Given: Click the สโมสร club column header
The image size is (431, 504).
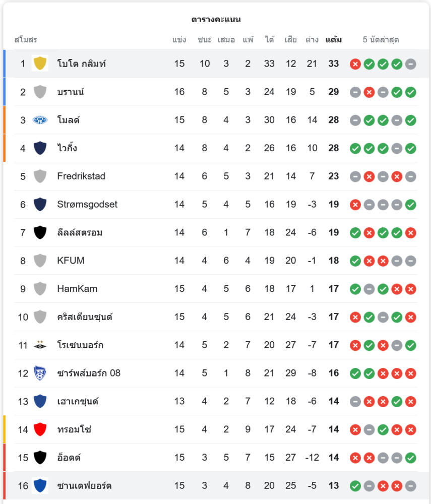Looking at the screenshot, I should pyautogui.click(x=26, y=39).
